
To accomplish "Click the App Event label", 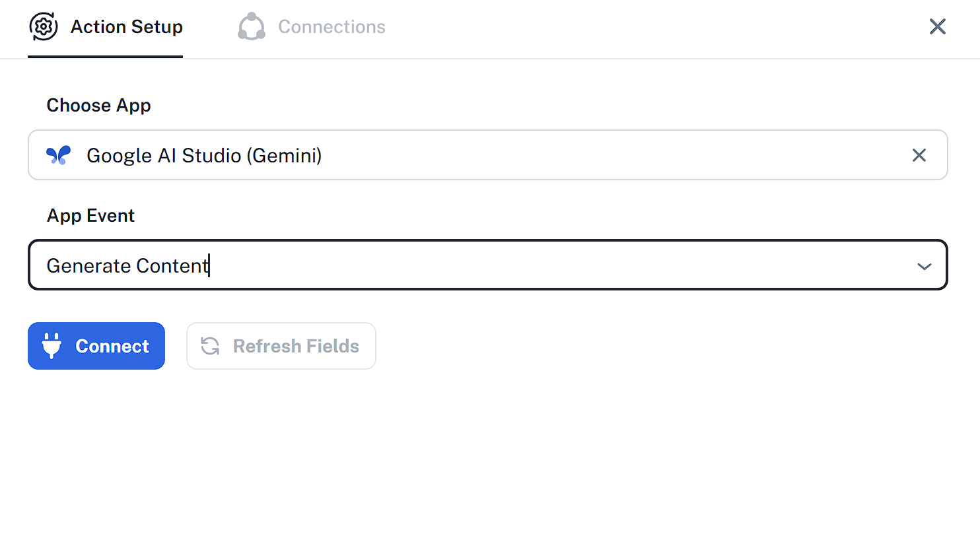I will (x=91, y=216).
